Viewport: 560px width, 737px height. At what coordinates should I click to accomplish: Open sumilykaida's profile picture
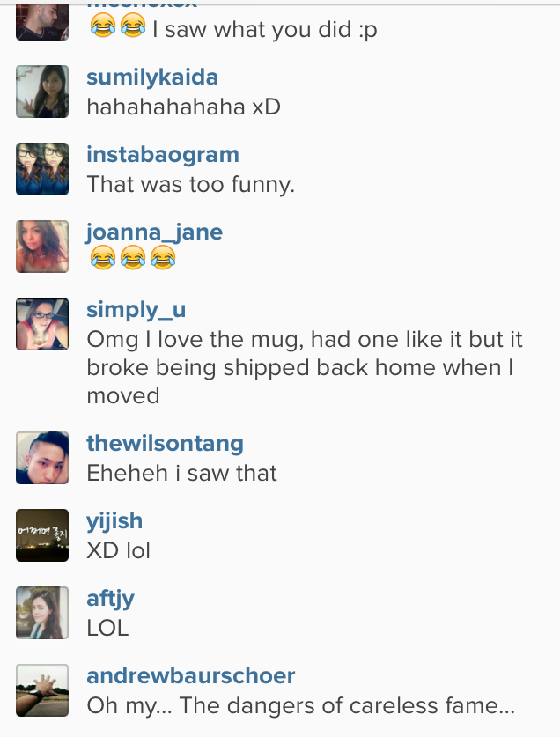coord(42,92)
